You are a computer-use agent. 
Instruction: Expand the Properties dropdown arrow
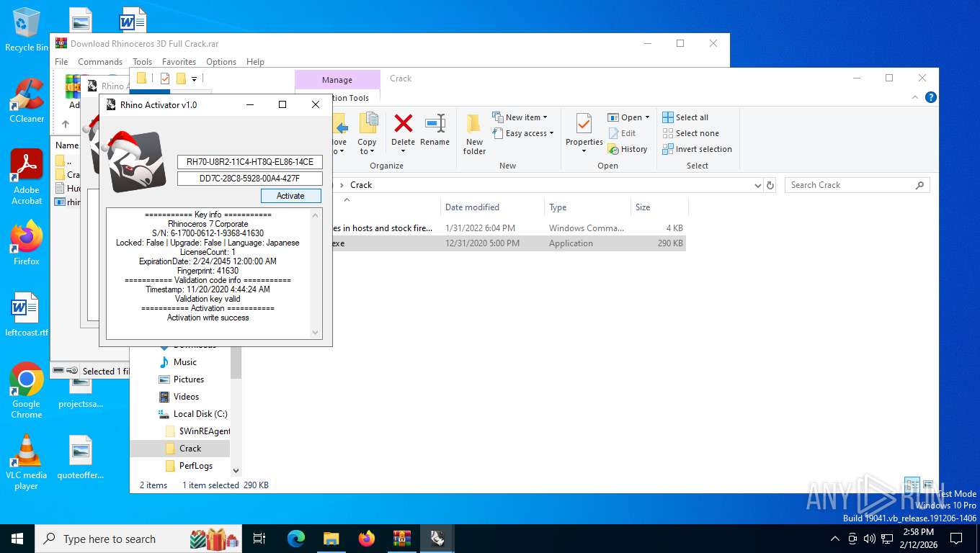tap(584, 151)
